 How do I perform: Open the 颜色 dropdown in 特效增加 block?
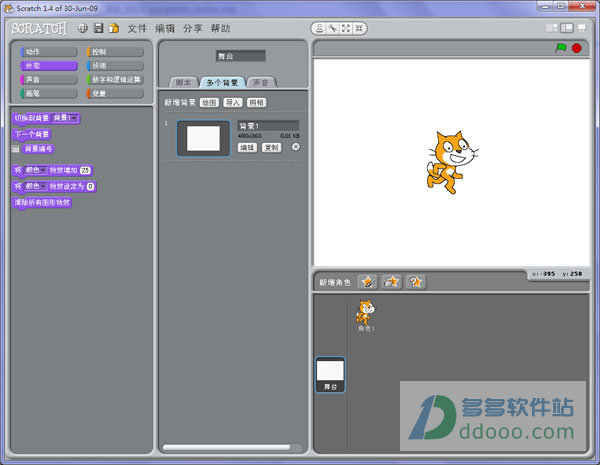pyautogui.click(x=36, y=170)
